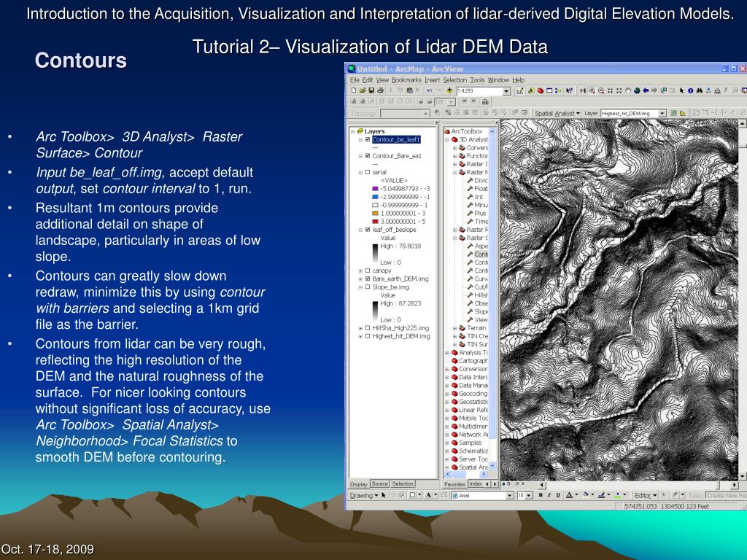Expand the Terrain toolset in ArcToolbox
Screen dimensions: 747x560
click(455, 328)
